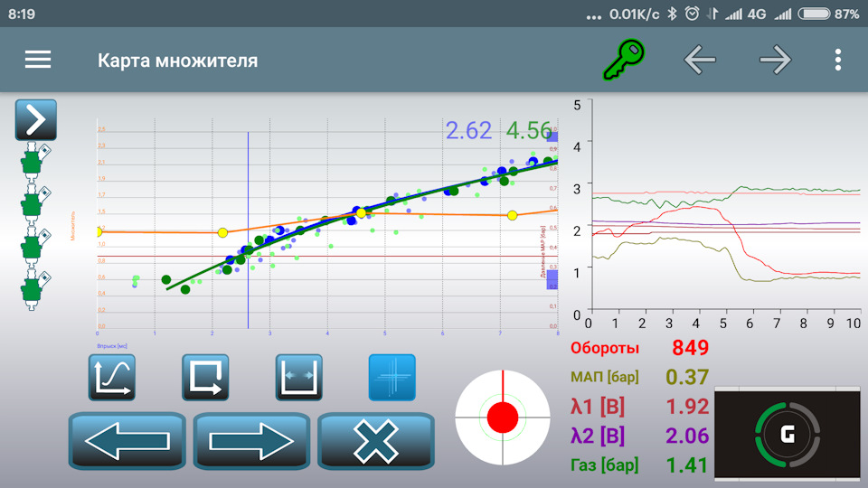Select the second green injector icon
The image size is (868, 488).
(x=34, y=205)
